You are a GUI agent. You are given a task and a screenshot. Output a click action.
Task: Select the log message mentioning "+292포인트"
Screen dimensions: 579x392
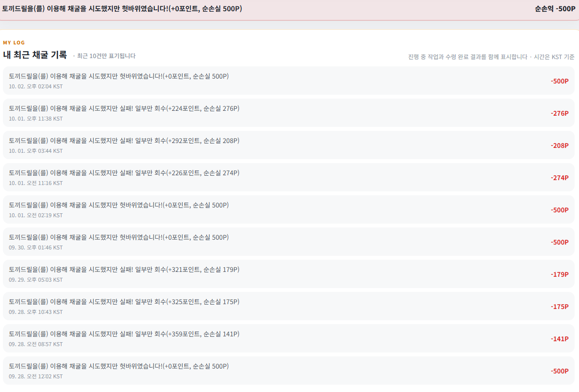click(124, 141)
